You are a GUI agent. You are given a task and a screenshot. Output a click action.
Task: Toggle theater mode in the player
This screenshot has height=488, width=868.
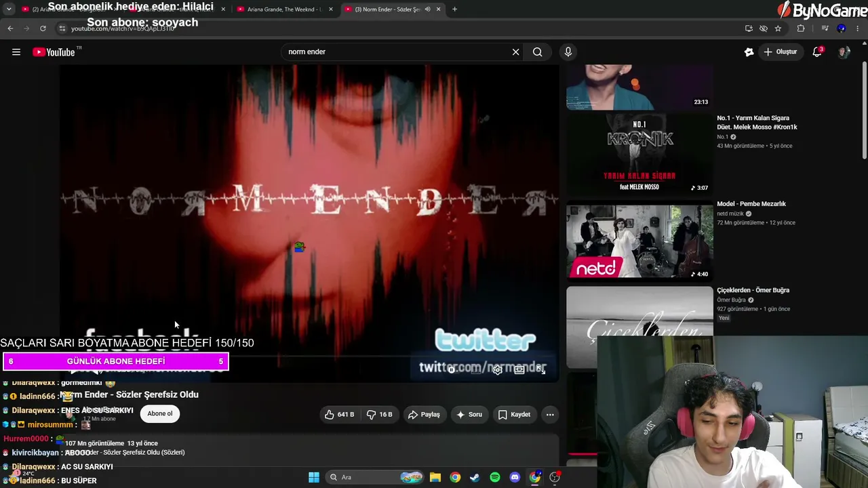click(519, 370)
